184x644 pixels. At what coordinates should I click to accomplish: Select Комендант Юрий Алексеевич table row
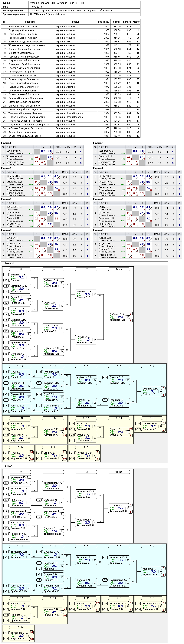[71, 64]
